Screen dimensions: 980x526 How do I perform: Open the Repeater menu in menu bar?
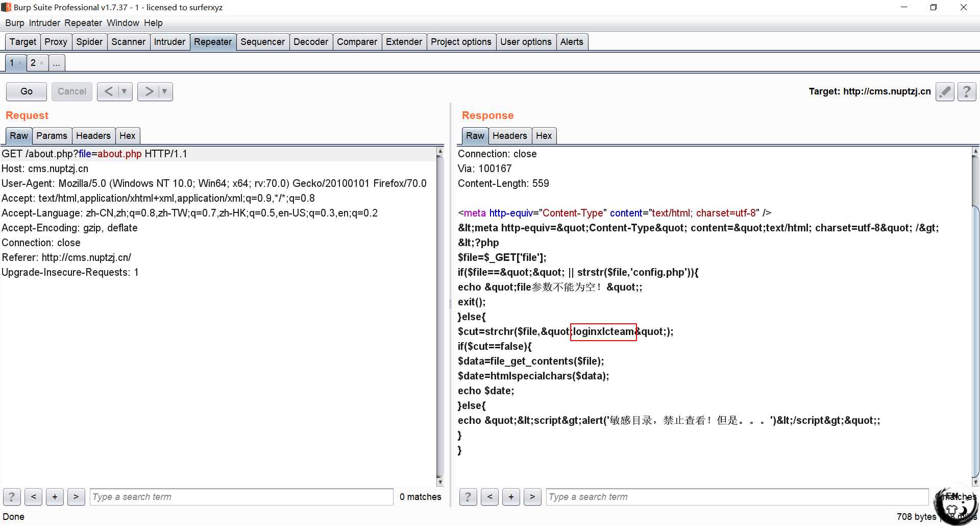(83, 23)
